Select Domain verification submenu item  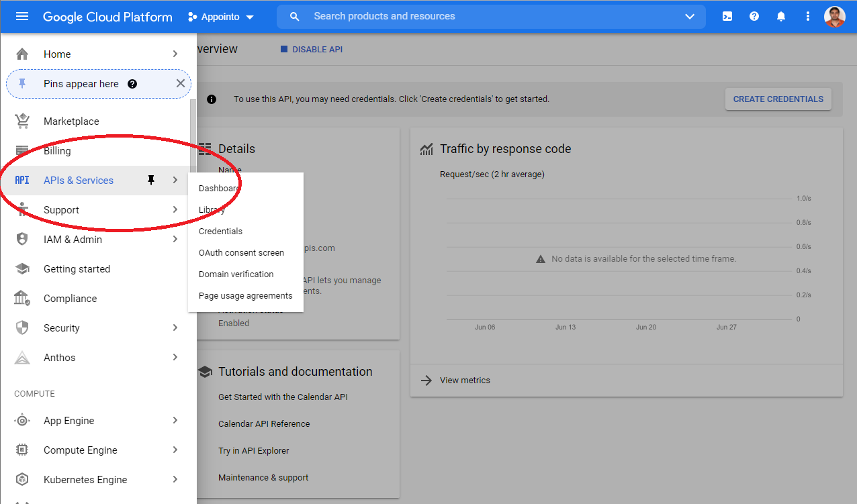(x=246, y=274)
